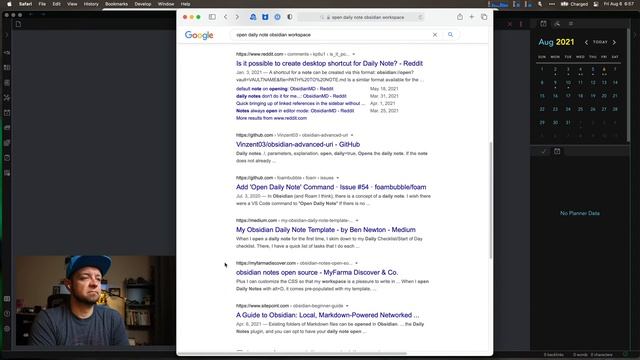Click the new note file icon in Obsidian tab bar
Screen dimensions: 640x360
18,24
